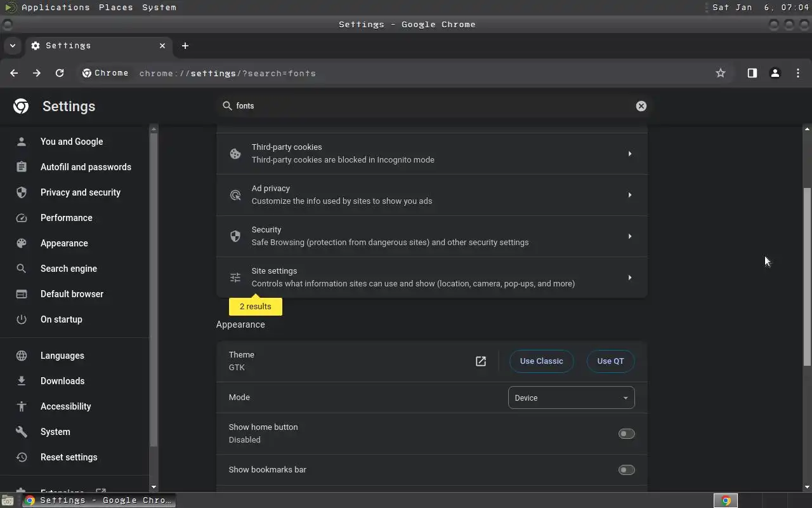Viewport: 812px width, 508px height.
Task: Open the Mode dropdown set to Device
Action: (x=571, y=398)
